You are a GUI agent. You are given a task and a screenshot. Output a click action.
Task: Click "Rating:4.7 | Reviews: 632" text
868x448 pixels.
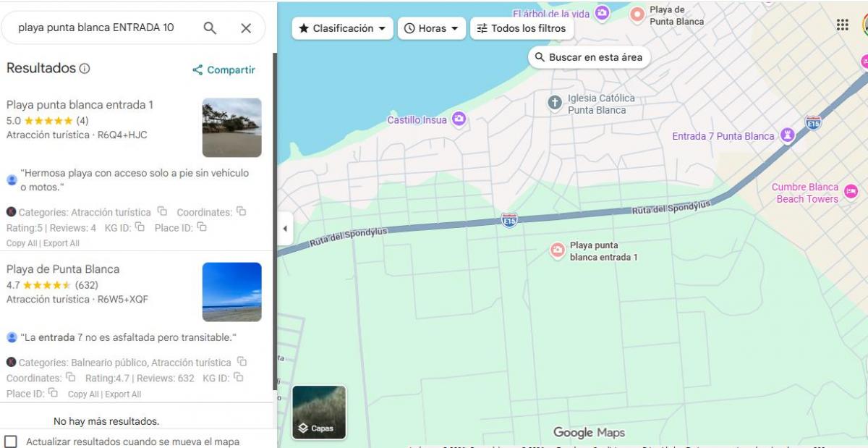coord(140,378)
